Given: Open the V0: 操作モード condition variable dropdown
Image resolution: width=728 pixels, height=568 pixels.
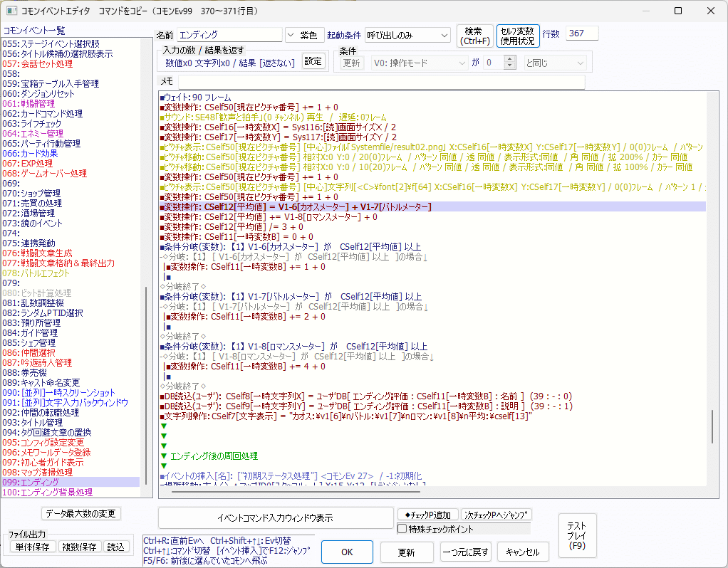Looking at the screenshot, I should [x=420, y=63].
